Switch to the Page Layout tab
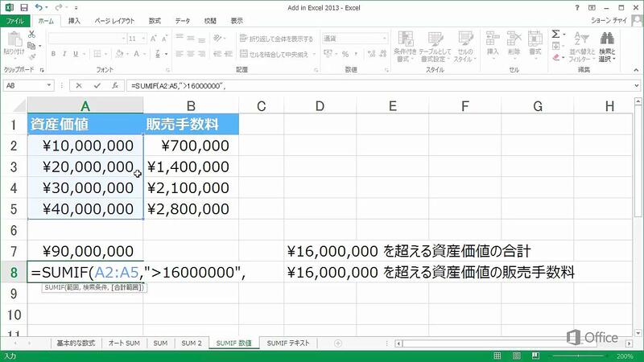644x362 pixels. (x=114, y=21)
